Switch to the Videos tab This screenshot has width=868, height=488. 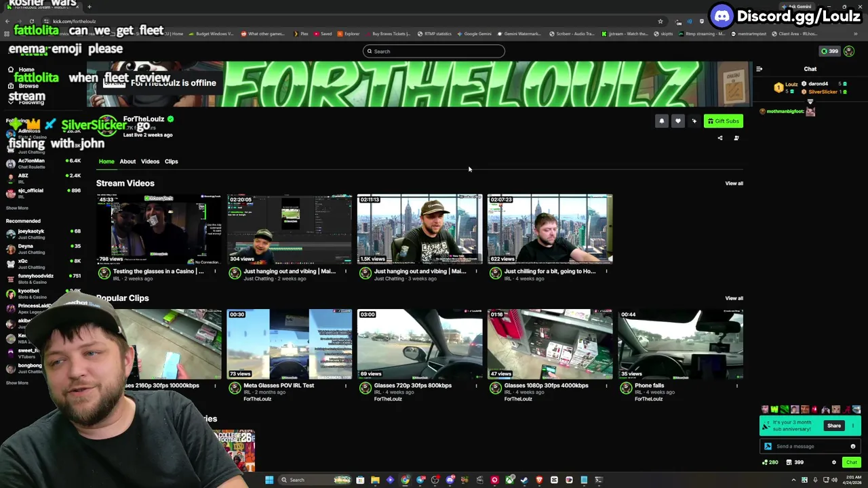point(150,161)
